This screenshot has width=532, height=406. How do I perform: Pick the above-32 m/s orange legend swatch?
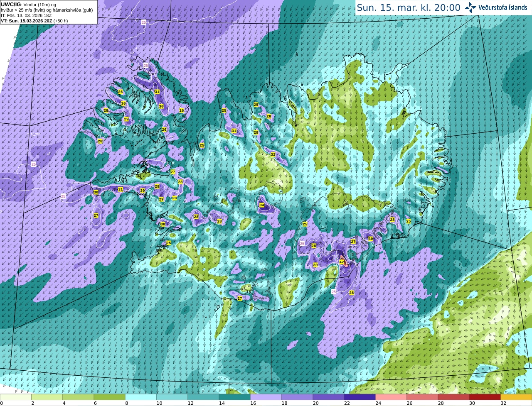[x=516, y=397]
